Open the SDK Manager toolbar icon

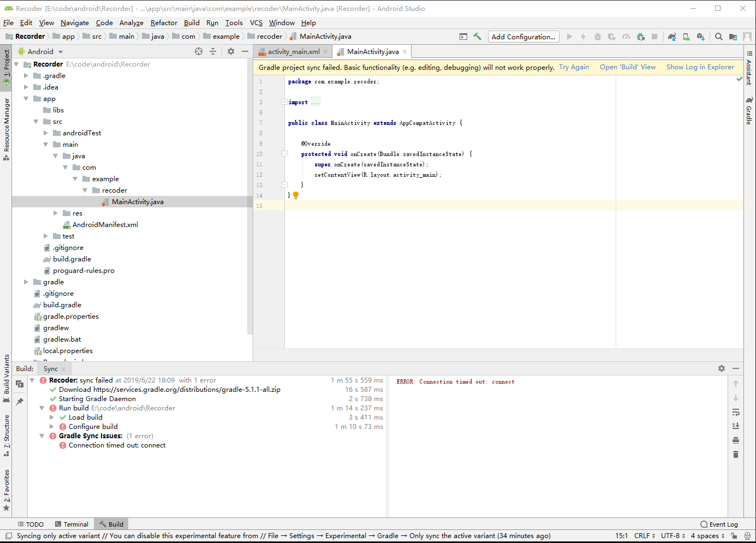click(x=700, y=37)
